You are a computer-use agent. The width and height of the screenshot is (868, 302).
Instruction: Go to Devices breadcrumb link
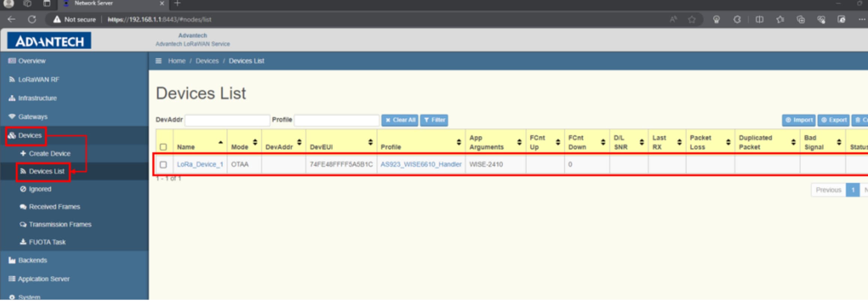pos(207,61)
